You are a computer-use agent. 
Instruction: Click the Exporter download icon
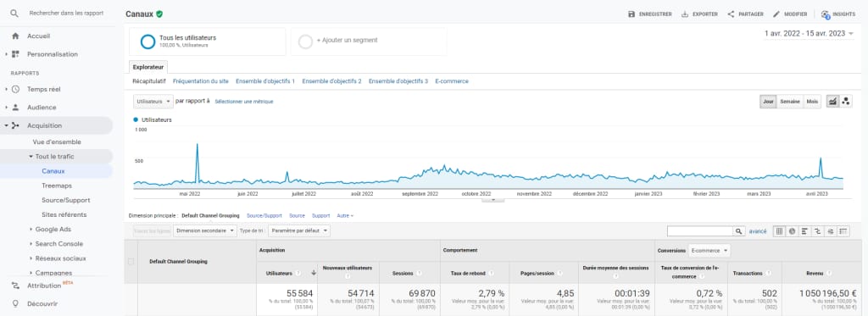(x=685, y=14)
